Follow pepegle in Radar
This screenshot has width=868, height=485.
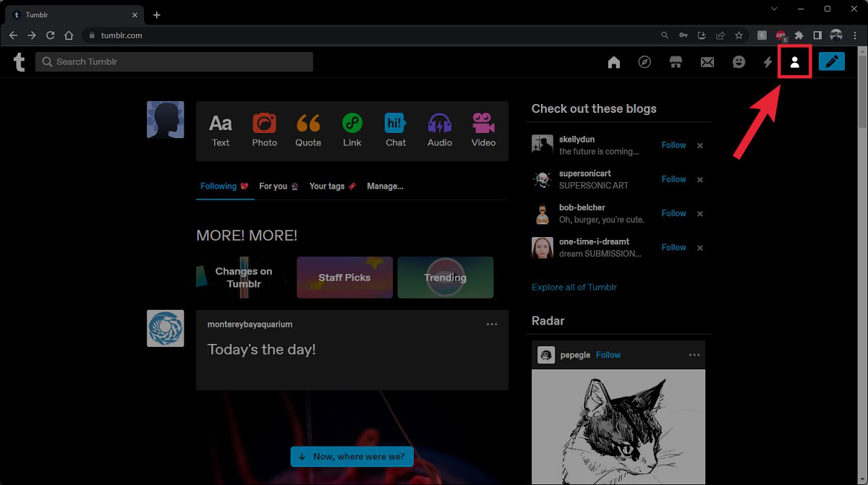[608, 355]
